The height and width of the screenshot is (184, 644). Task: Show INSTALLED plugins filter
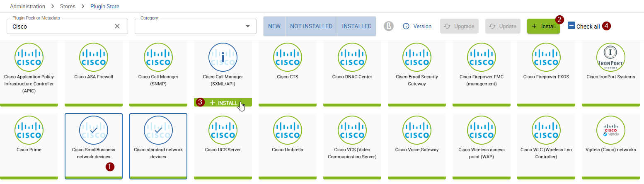point(356,26)
